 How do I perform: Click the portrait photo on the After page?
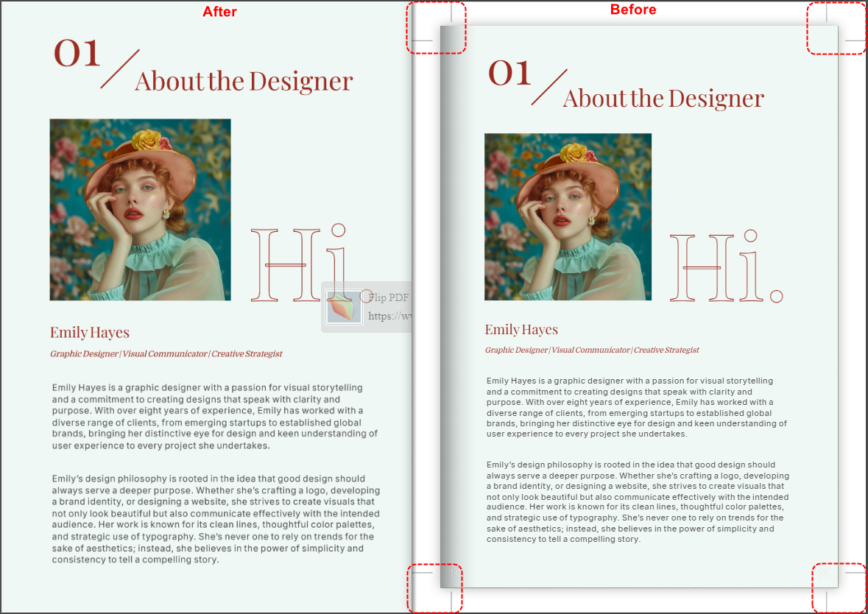(x=140, y=210)
